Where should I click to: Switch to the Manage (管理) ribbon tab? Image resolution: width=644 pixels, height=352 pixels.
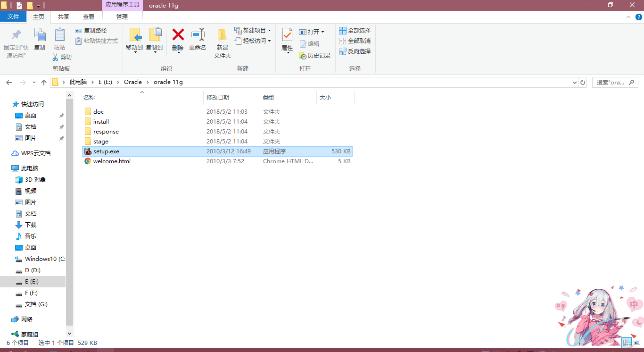122,17
